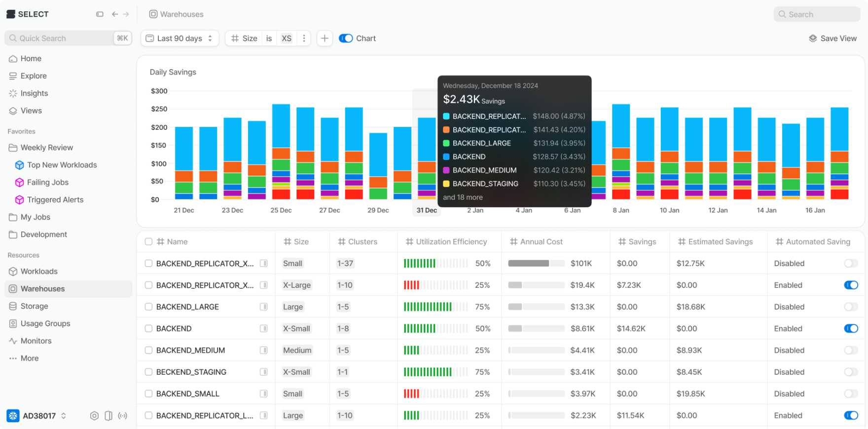This screenshot has width=868, height=429.
Task: Open Insights in the sidebar
Action: point(34,93)
